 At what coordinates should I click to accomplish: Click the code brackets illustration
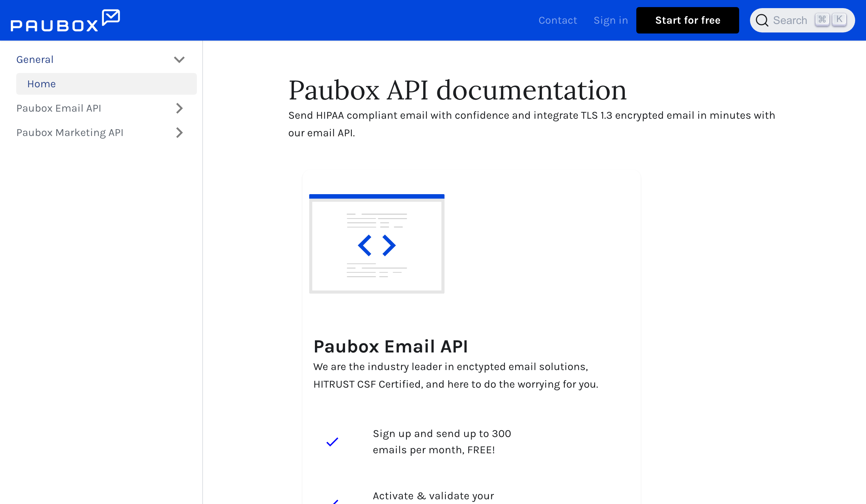point(377,244)
